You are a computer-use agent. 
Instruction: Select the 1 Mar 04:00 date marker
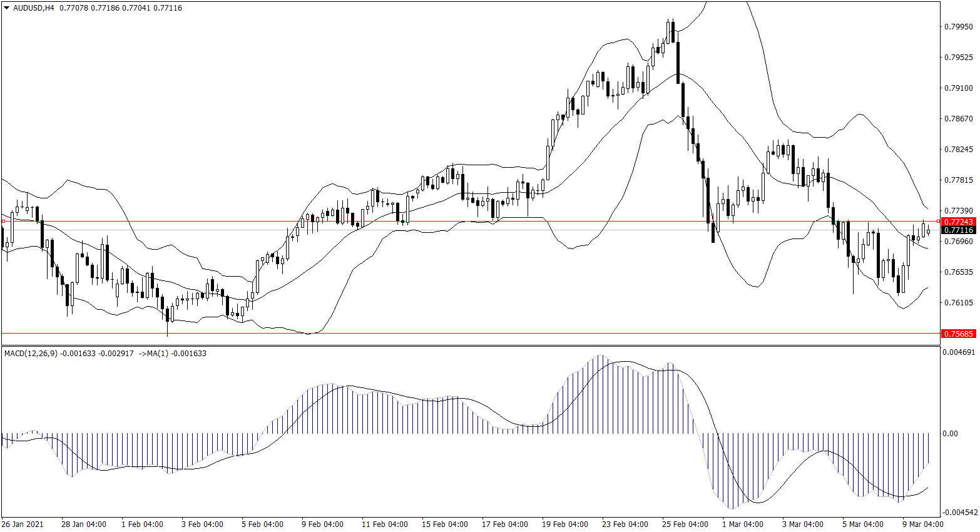tap(743, 524)
